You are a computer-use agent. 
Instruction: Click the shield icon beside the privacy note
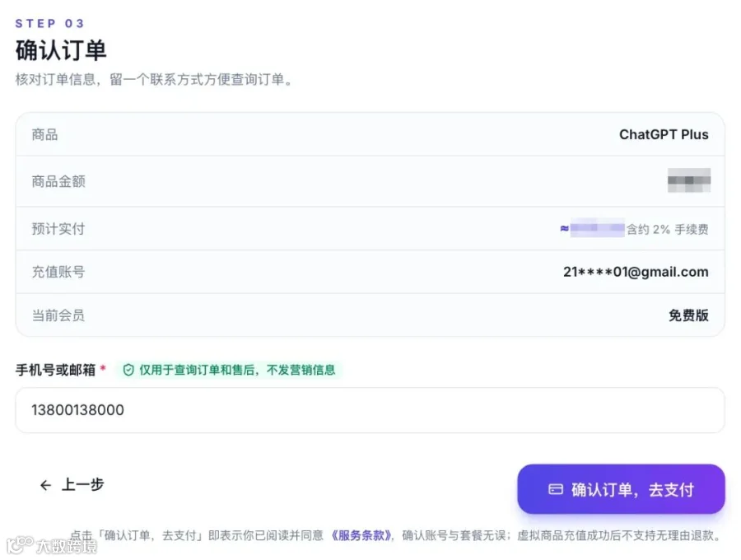[x=128, y=370]
